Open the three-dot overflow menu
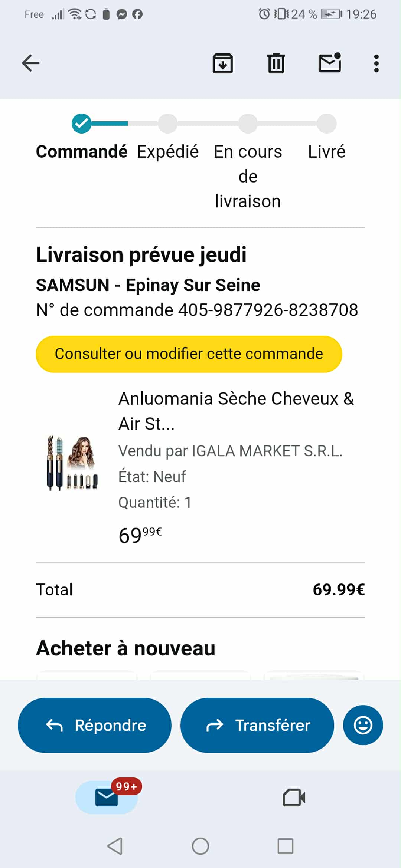The width and height of the screenshot is (401, 868). click(x=376, y=63)
